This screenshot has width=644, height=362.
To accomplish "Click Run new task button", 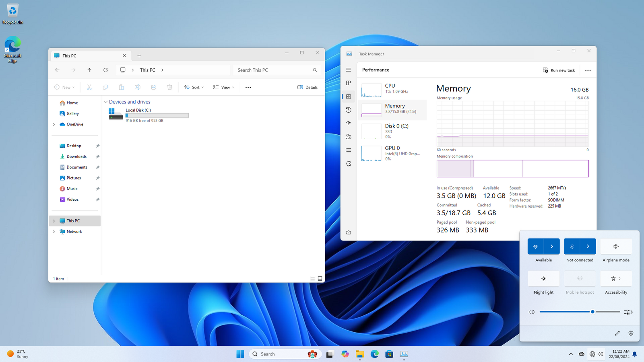I will [559, 70].
